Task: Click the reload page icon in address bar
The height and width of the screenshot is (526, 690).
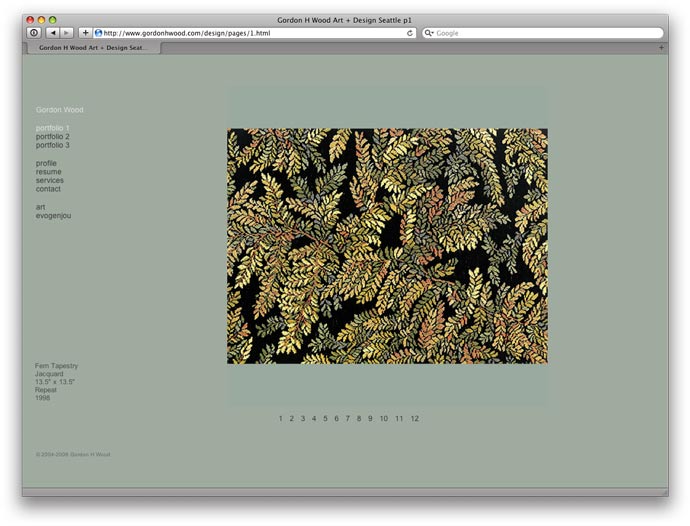Action: point(410,33)
